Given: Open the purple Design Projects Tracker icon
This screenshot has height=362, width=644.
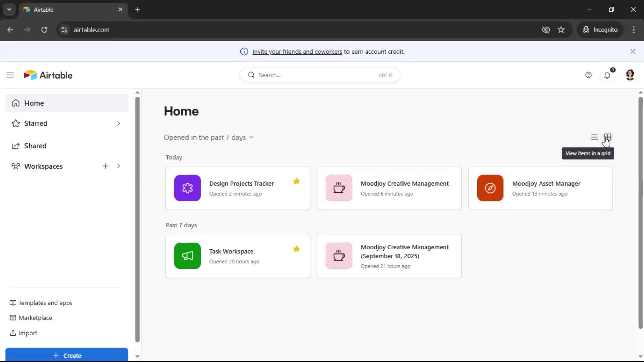Looking at the screenshot, I should click(187, 188).
